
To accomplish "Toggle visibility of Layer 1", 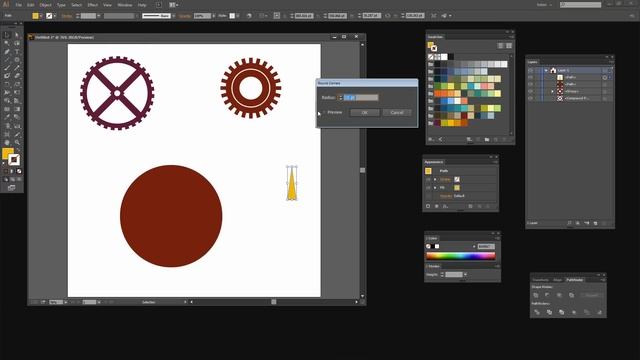I will tap(530, 71).
